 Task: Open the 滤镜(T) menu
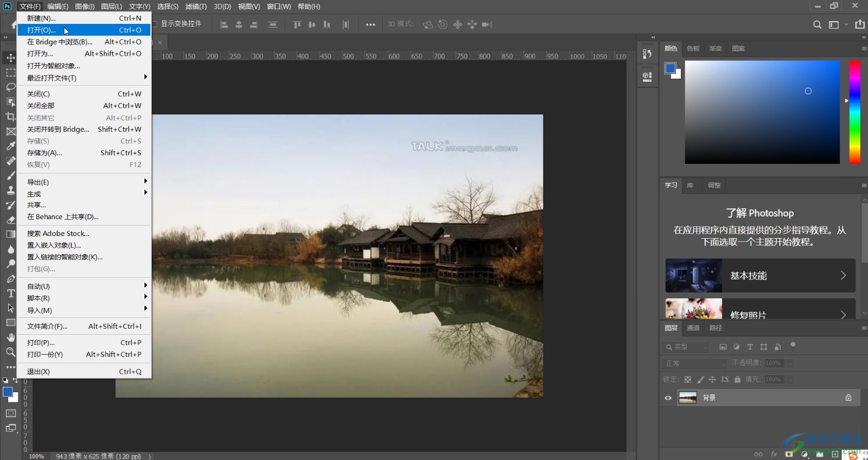click(x=196, y=7)
